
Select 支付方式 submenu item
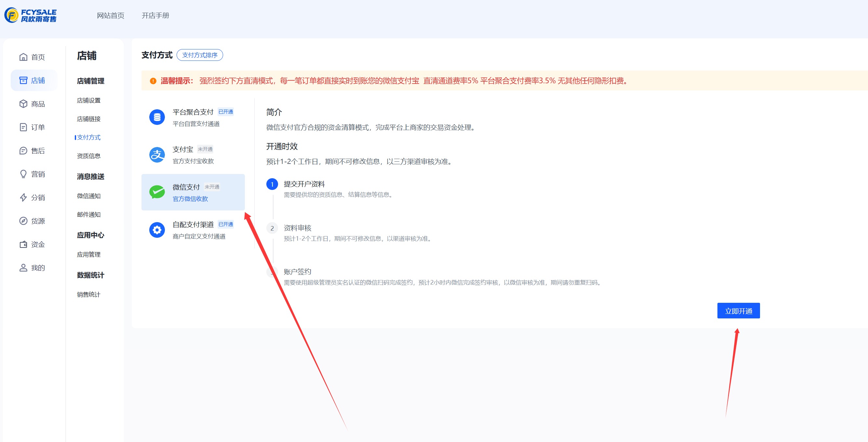coord(88,137)
